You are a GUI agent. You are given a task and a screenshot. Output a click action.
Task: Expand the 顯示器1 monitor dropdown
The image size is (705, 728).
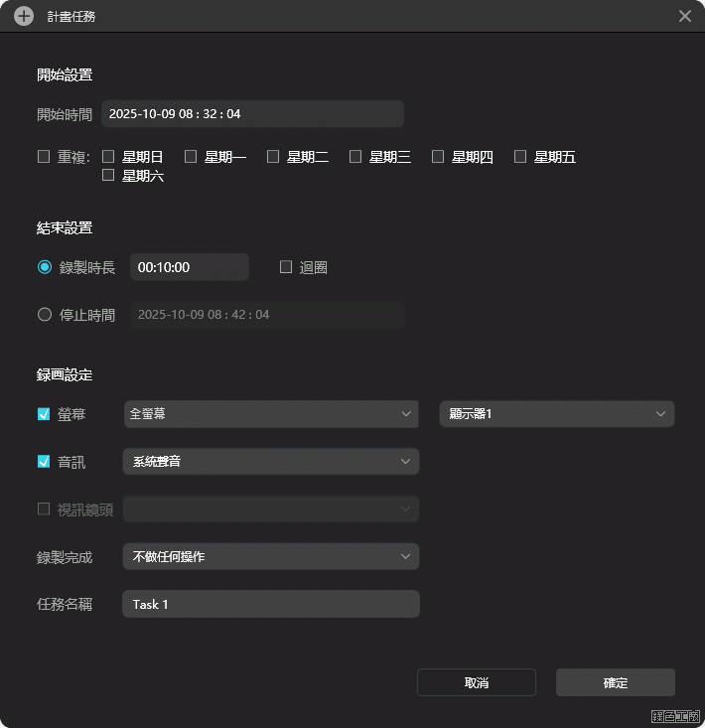(x=556, y=414)
